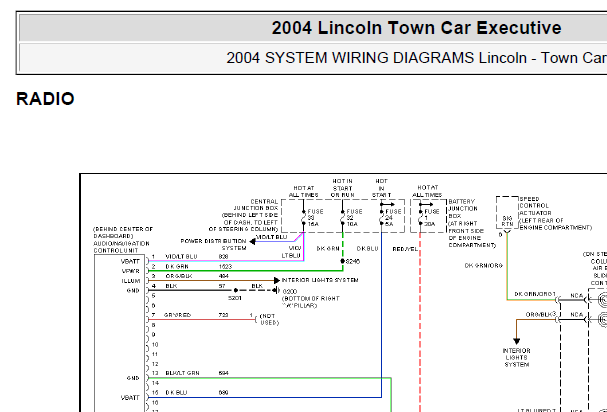This screenshot has height=412, width=607.
Task: Click the "HOT IN START OR RUN" label
Action: click(x=343, y=188)
